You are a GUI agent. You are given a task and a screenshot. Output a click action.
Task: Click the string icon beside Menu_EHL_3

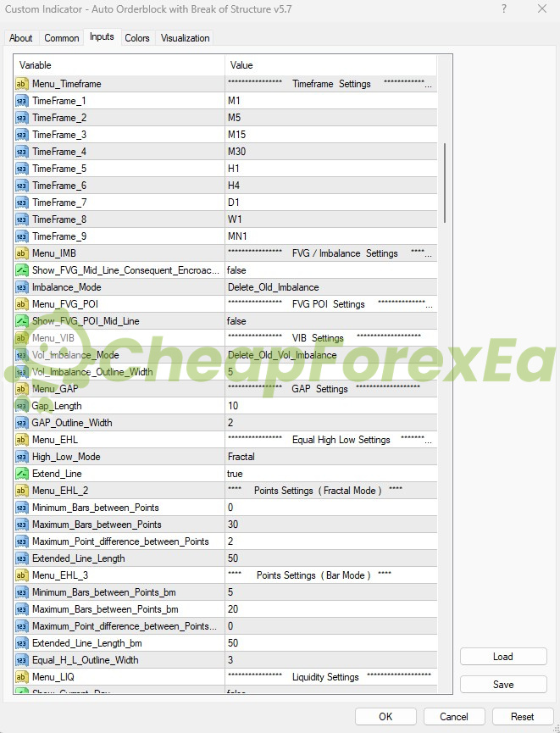coord(21,575)
